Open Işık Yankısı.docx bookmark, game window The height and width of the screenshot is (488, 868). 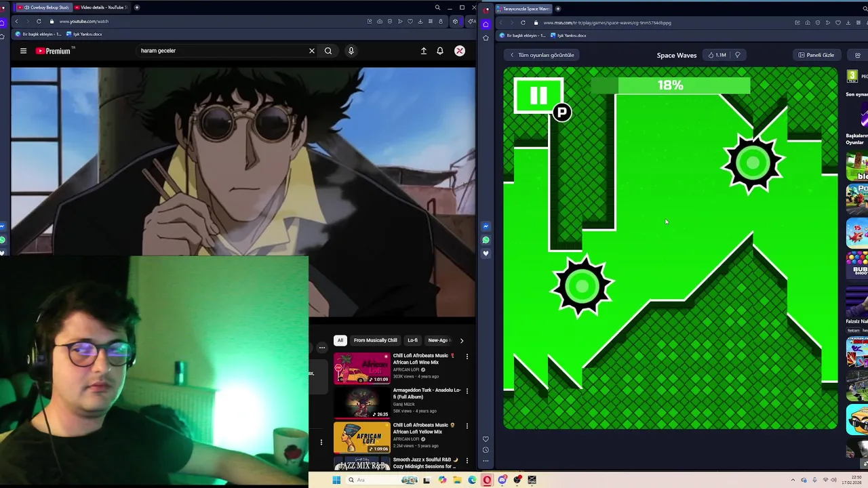point(569,35)
